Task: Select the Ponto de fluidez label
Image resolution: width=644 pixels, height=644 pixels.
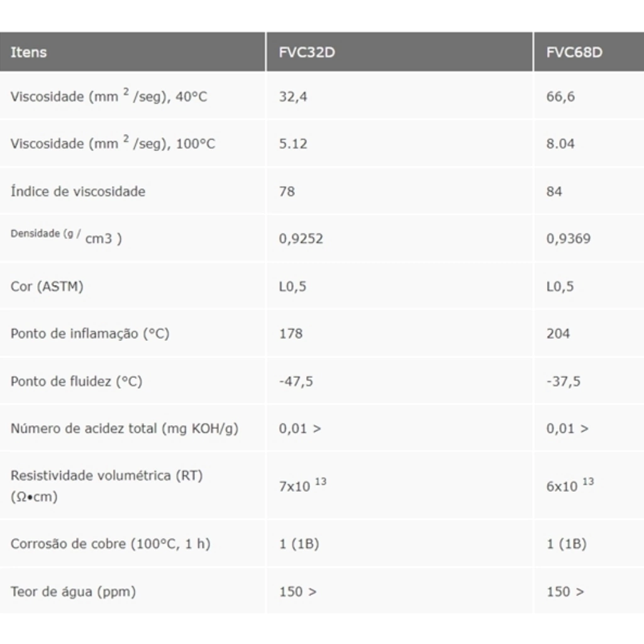Action: click(76, 381)
